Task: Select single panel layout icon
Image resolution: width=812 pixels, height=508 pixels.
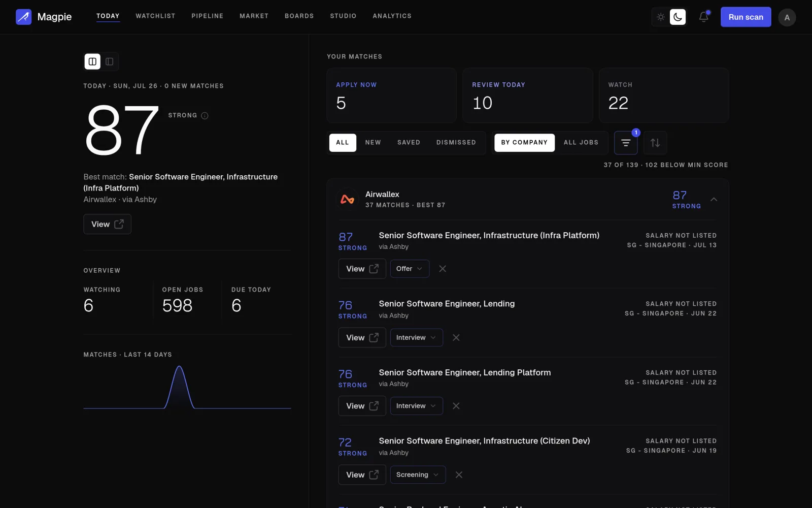Action: point(110,61)
